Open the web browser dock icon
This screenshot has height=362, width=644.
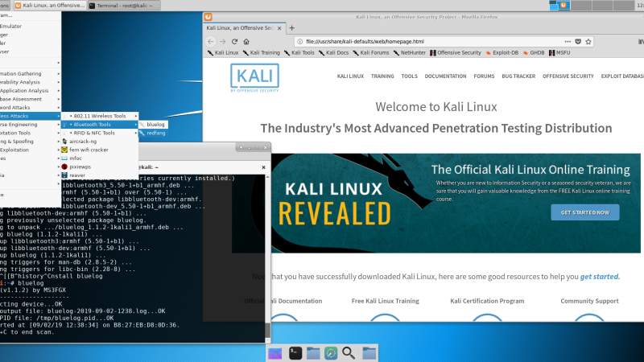pyautogui.click(x=331, y=352)
